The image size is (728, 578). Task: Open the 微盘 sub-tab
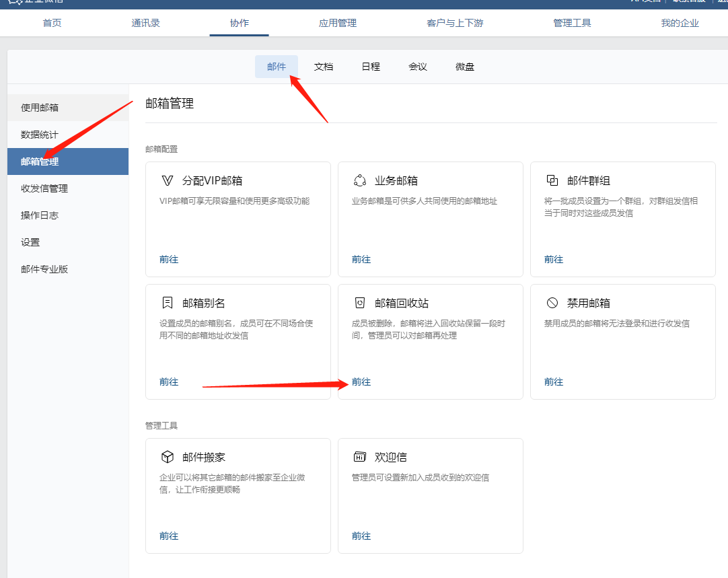coord(465,67)
